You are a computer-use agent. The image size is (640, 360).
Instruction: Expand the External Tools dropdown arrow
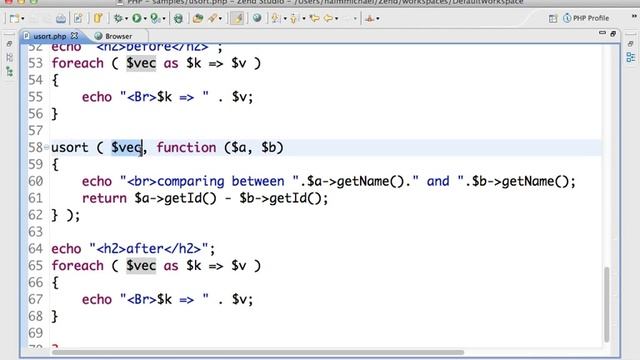click(x=164, y=19)
